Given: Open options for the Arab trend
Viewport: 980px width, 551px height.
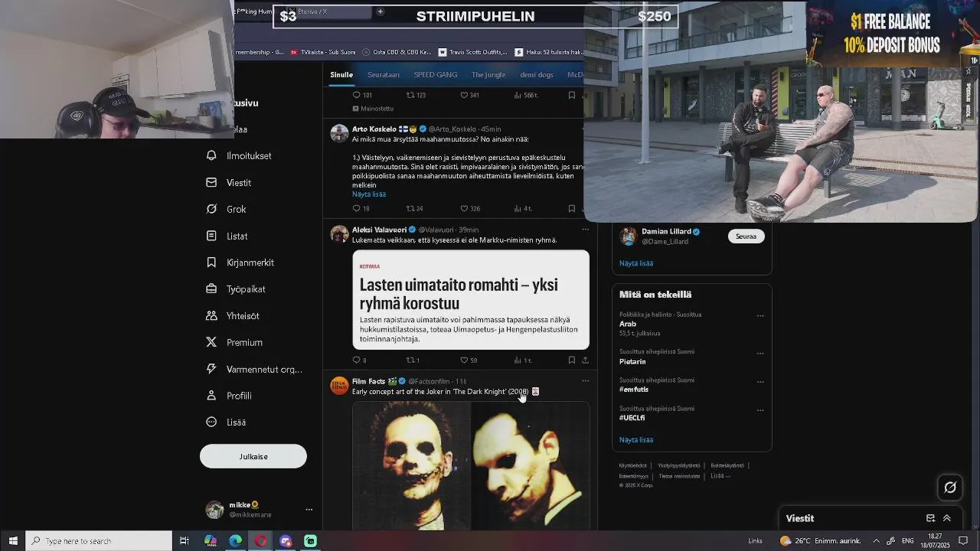Looking at the screenshot, I should 760,315.
